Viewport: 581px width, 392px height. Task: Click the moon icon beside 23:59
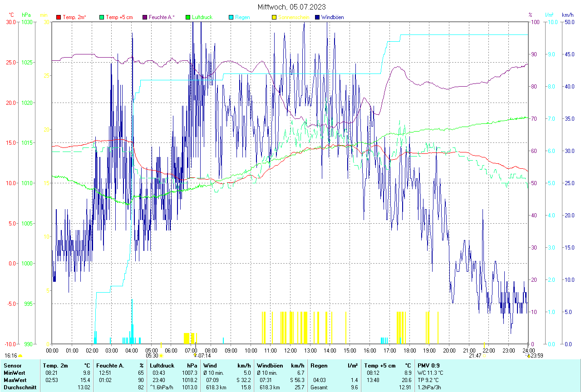tap(529, 356)
